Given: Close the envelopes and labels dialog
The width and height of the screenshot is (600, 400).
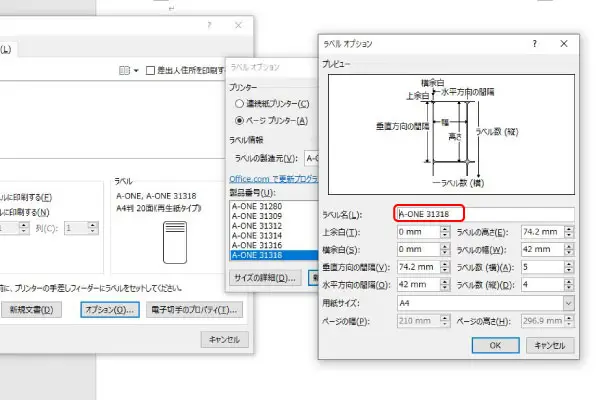Looking at the screenshot, I should coord(238,25).
